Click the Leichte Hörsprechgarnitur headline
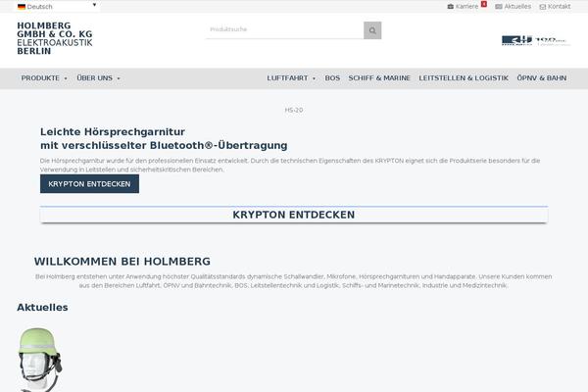 coord(164,138)
